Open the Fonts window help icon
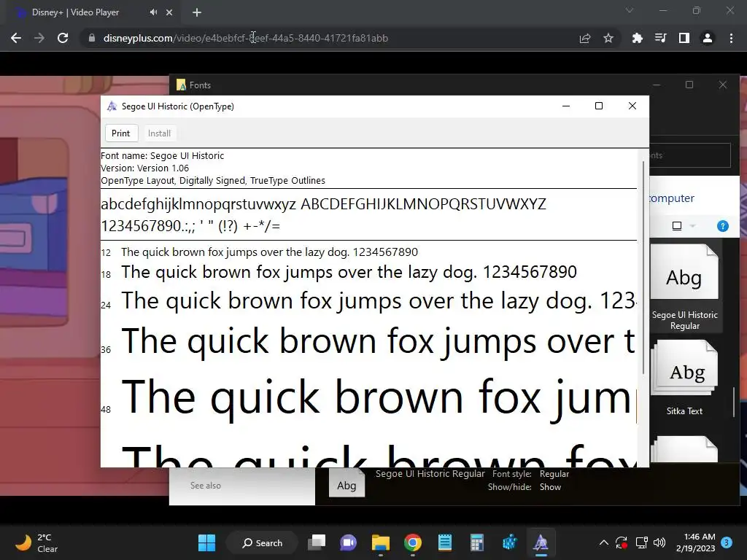Viewport: 747px width, 560px height. (723, 226)
